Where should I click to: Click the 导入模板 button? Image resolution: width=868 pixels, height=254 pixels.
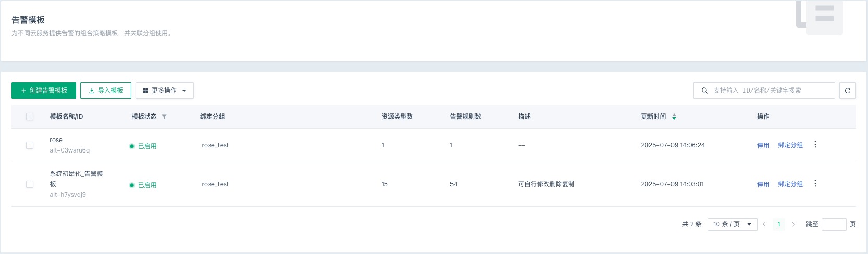point(106,91)
